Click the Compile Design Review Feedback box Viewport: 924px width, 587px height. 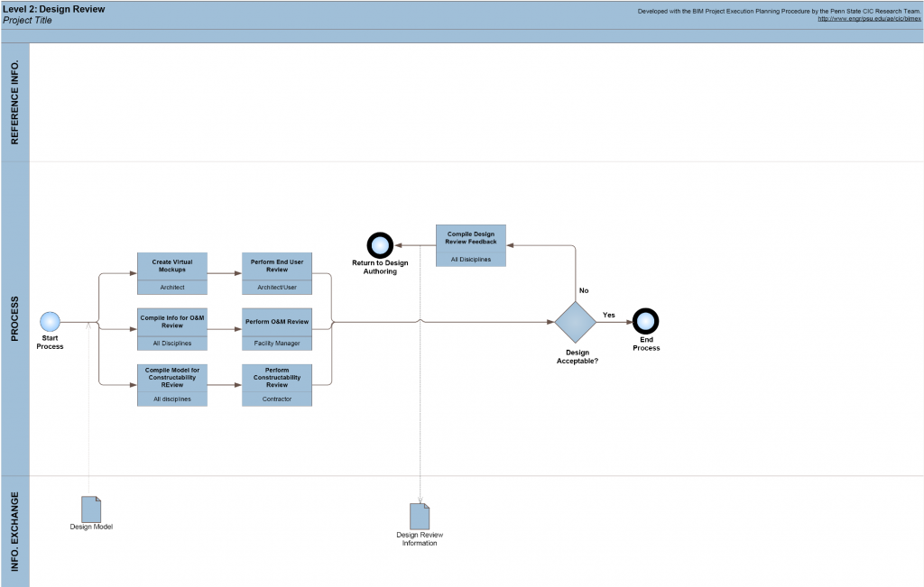(471, 245)
